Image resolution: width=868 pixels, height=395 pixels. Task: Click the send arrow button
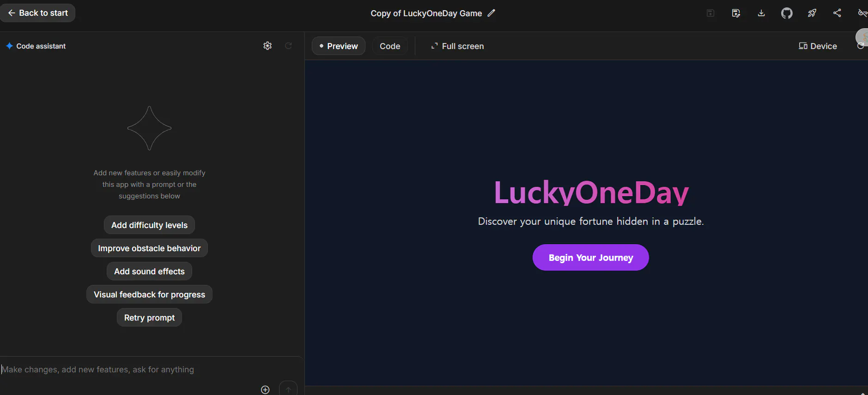288,389
